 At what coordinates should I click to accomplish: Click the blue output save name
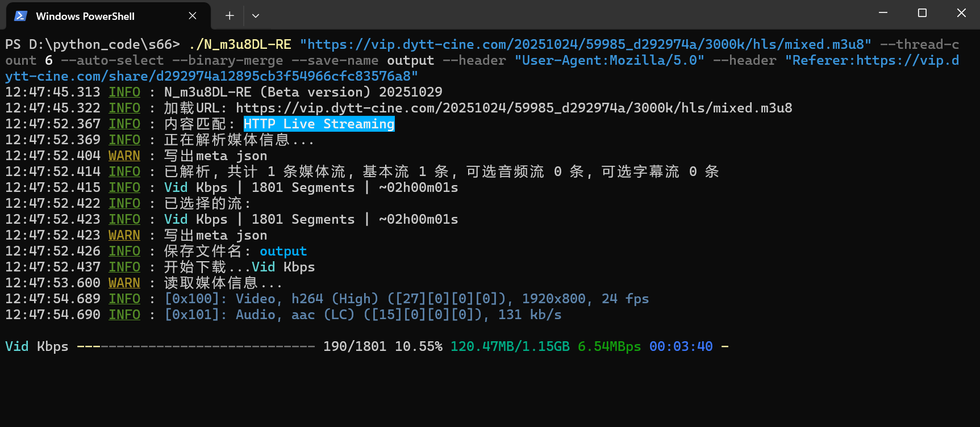pyautogui.click(x=283, y=251)
